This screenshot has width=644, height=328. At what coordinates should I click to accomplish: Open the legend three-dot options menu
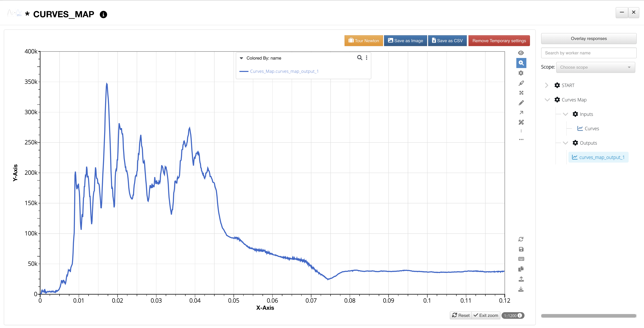point(367,58)
